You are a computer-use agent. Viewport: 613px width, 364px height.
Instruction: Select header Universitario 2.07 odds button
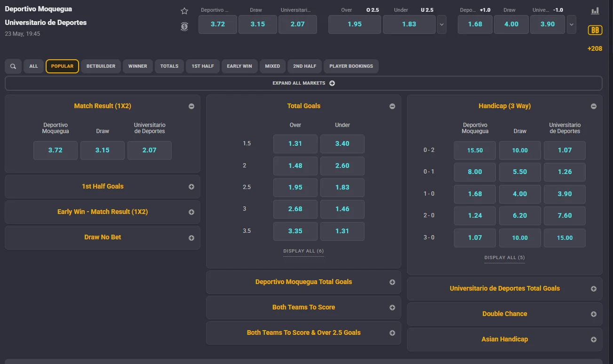pos(298,24)
